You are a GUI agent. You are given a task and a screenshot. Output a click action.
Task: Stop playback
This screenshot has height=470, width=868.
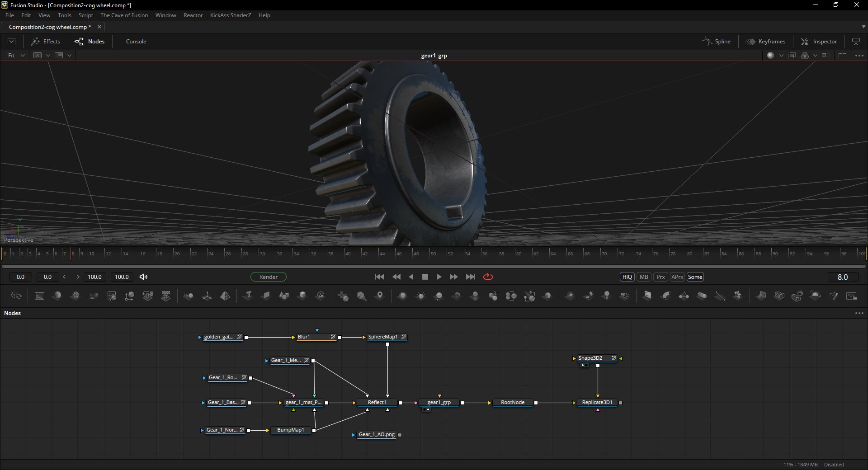(x=425, y=277)
